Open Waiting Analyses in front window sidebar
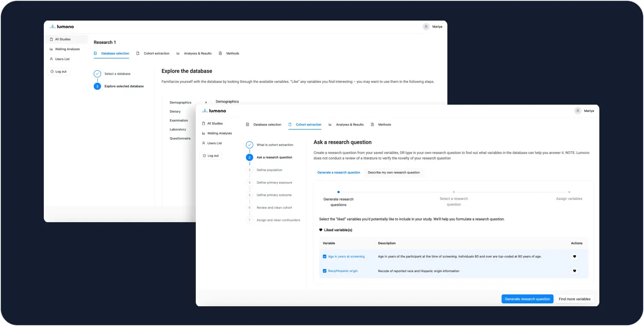Viewport: 644px width, 326px height. [219, 133]
